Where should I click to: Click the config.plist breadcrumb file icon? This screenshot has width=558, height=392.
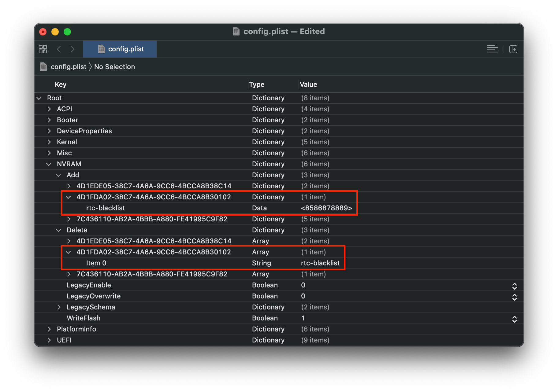pyautogui.click(x=44, y=67)
